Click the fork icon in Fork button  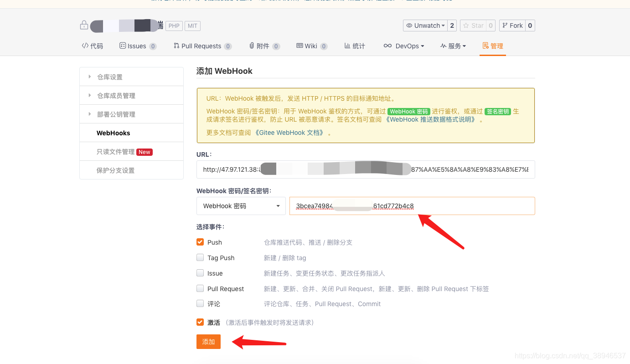tap(505, 26)
